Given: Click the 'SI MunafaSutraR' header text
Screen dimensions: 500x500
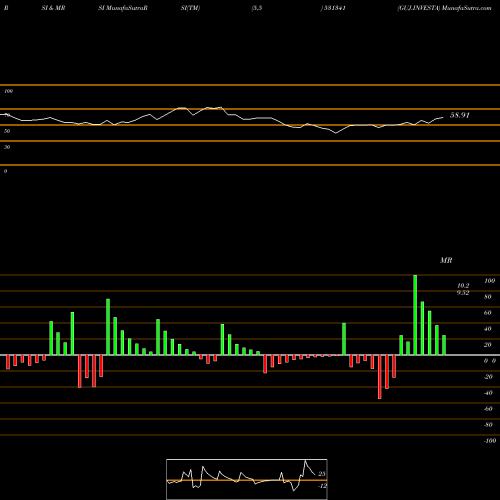Looking at the screenshot, I should (123, 8).
